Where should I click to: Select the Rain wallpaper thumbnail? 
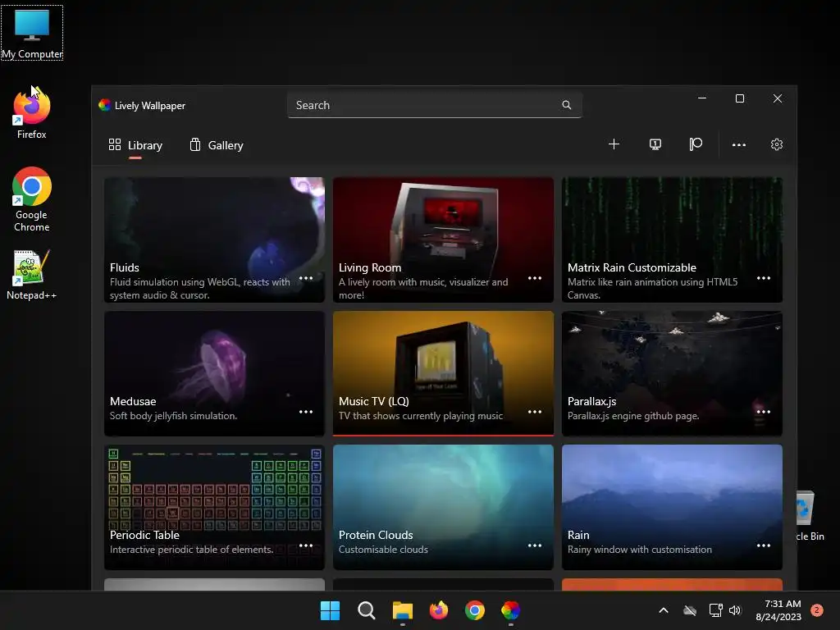coord(672,507)
